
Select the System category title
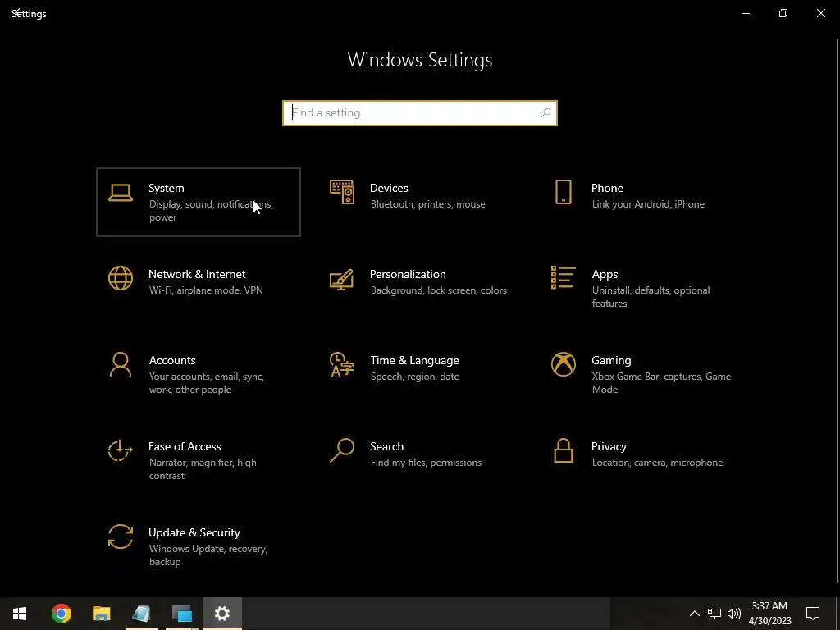point(166,188)
